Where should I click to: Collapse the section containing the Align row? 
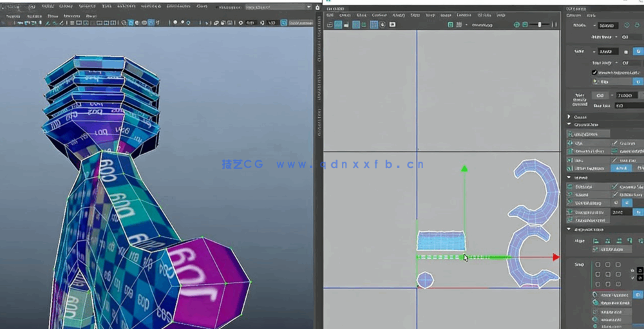click(x=569, y=230)
